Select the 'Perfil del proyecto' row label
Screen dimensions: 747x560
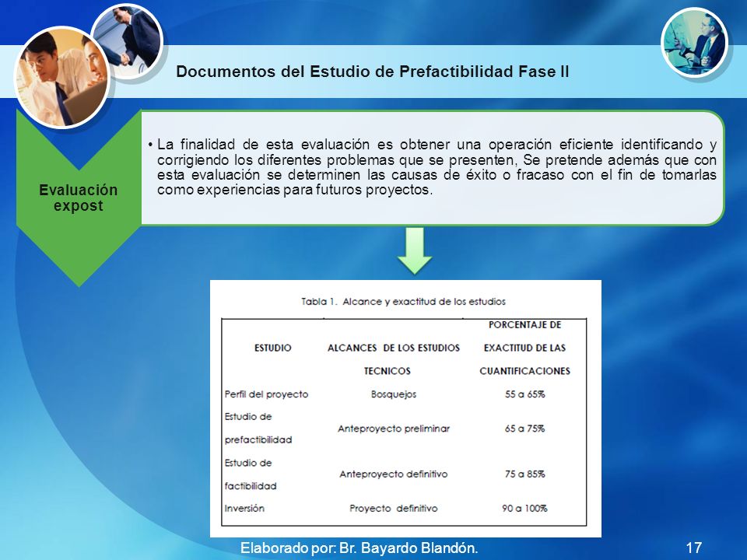(266, 394)
